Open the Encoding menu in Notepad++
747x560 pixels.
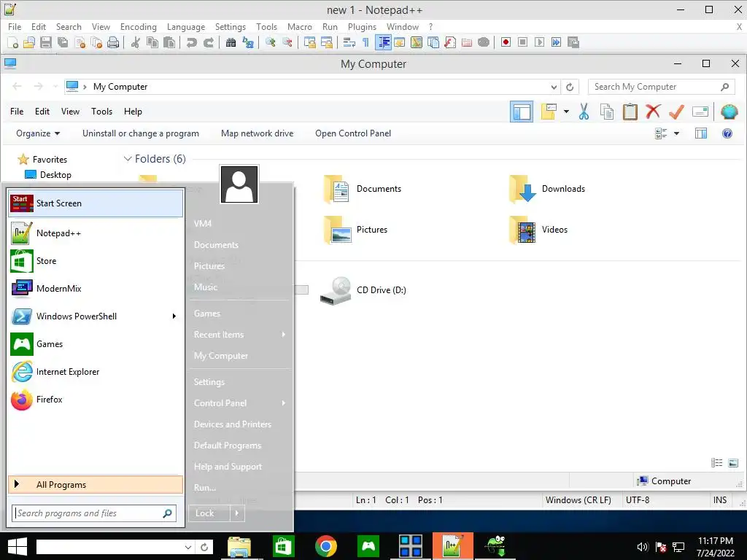(138, 27)
